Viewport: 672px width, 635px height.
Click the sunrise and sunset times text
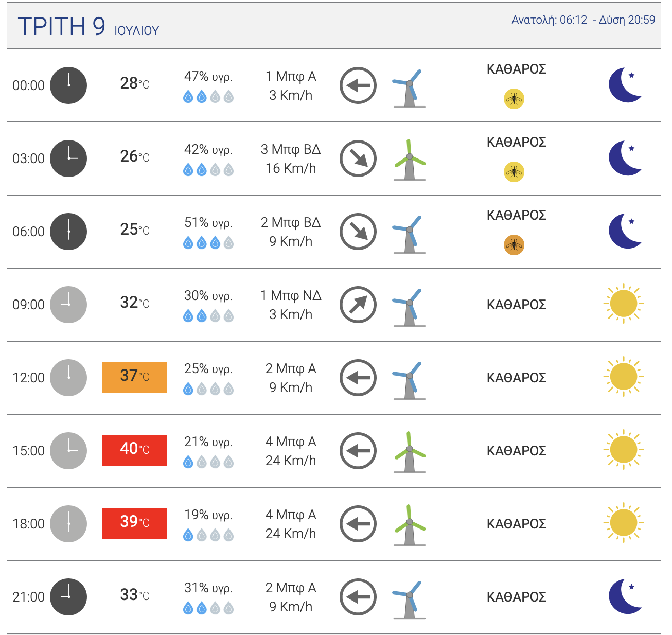583,20
